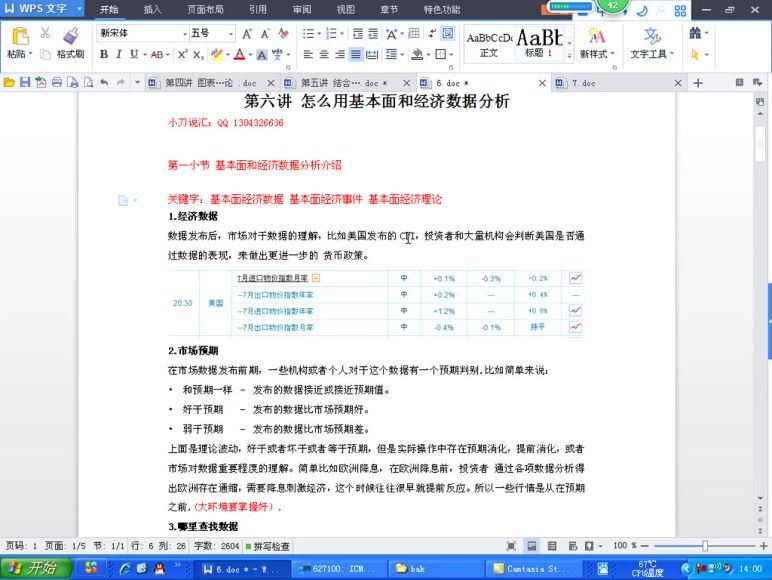Click the Copy icon in the clipboard group
This screenshot has height=580, width=772.
45,54
